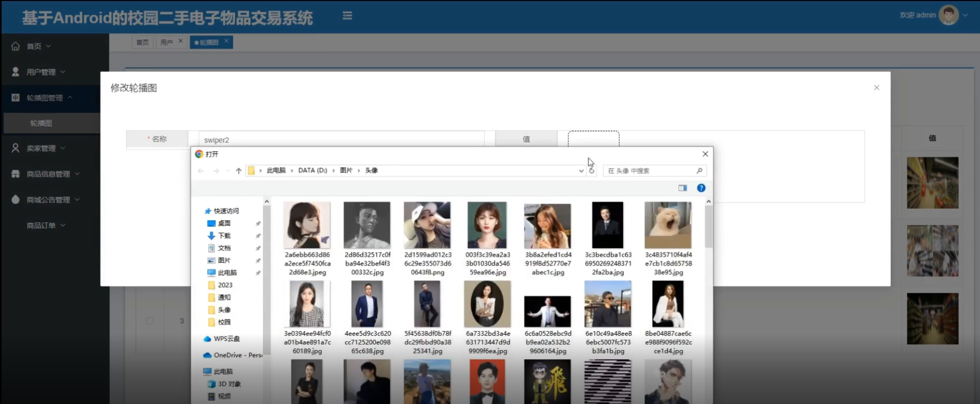This screenshot has height=404, width=980.
Task: Toggle the preview pane icon in the file dialog
Action: tap(683, 188)
